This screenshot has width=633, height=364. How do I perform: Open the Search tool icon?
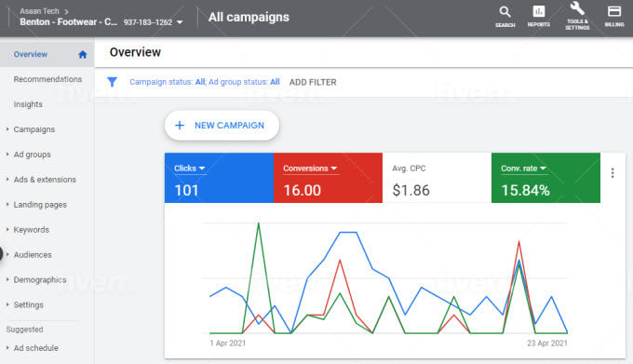coord(505,12)
